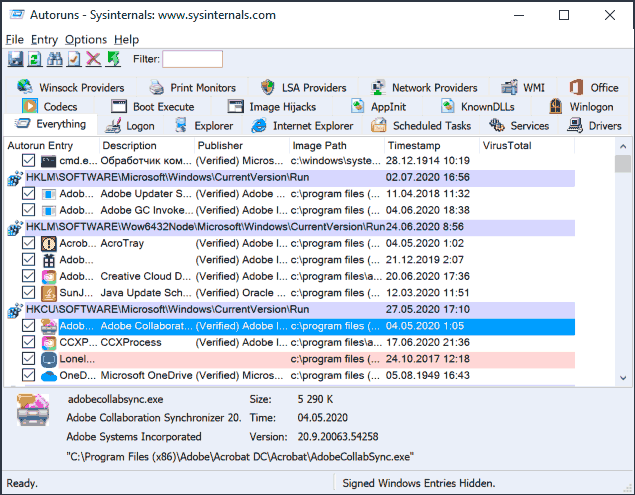Screen dimensions: 635x495
Task: Click the Adobe Updater Startup entry icon
Action: tap(49, 194)
